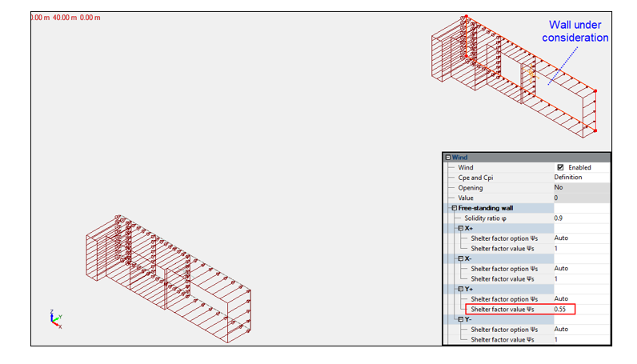Select the Solidity ratio value field
637x364 pixels.
579,218
